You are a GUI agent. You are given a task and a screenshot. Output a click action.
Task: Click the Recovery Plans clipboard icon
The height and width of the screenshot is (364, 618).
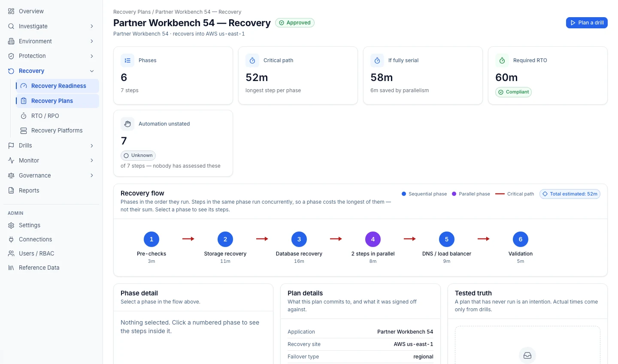[24, 101]
